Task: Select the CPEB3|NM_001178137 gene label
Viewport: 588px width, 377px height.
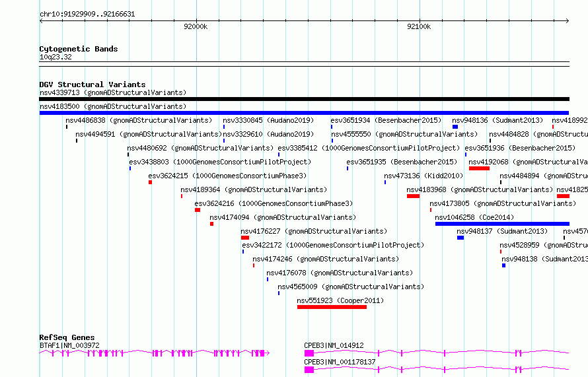Action: tap(340, 362)
